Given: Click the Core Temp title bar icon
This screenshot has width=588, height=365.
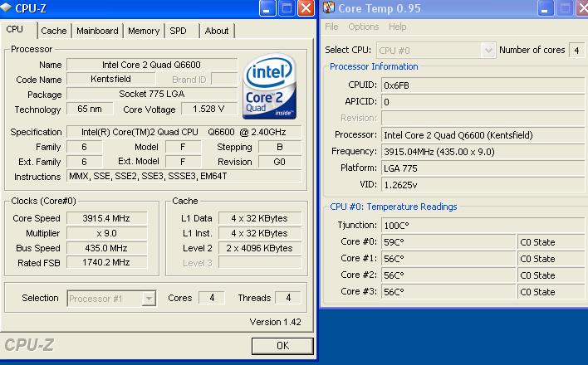Looking at the screenshot, I should click(x=329, y=7).
